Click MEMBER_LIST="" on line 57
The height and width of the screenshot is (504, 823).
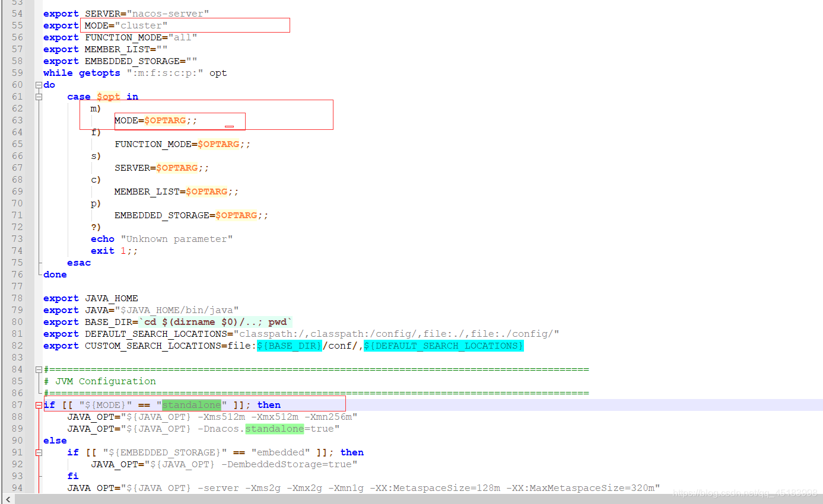pyautogui.click(x=126, y=49)
